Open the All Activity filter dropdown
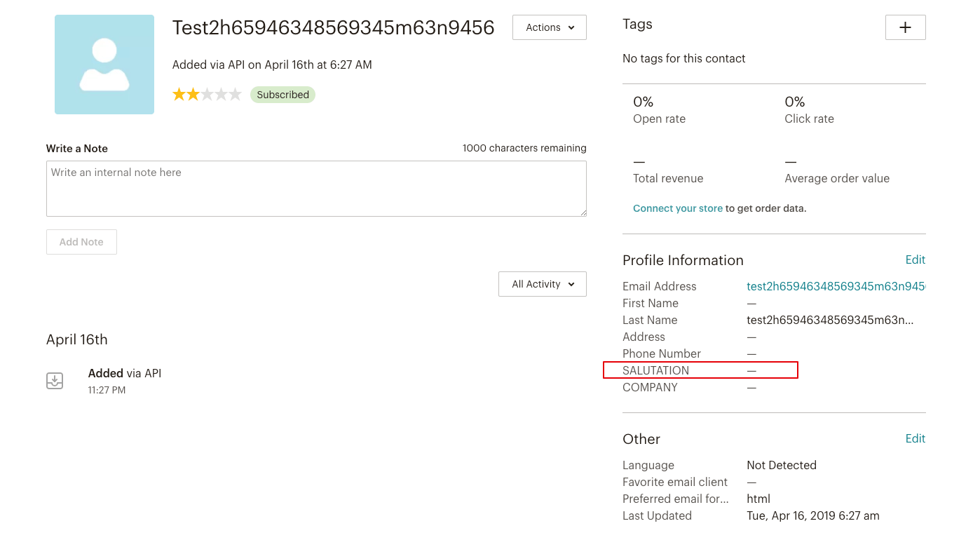This screenshot has width=980, height=533. tap(542, 284)
